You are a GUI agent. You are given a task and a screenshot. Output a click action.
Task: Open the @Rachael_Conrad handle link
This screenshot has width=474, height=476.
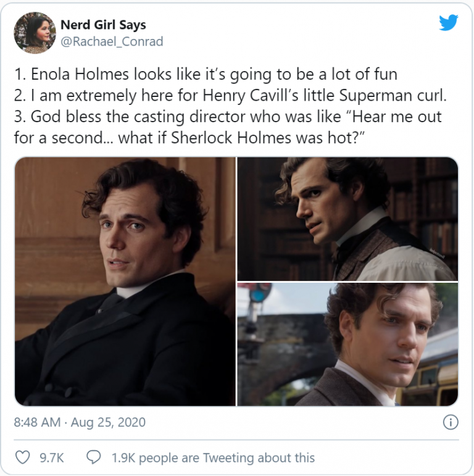112,41
